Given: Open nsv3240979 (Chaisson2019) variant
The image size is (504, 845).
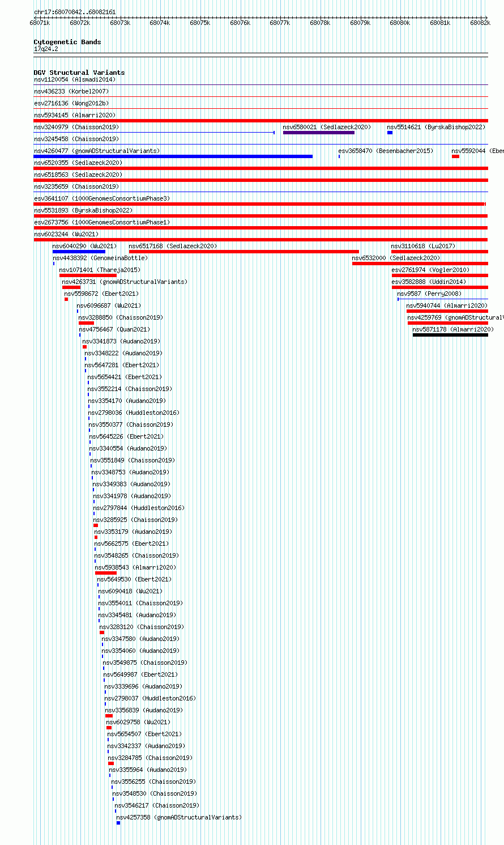Looking at the screenshot, I should point(76,127).
